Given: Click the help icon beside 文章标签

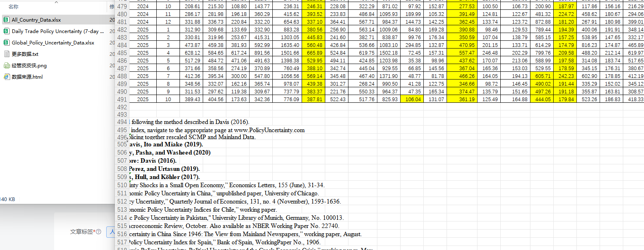Looking at the screenshot, I should click(99, 232).
